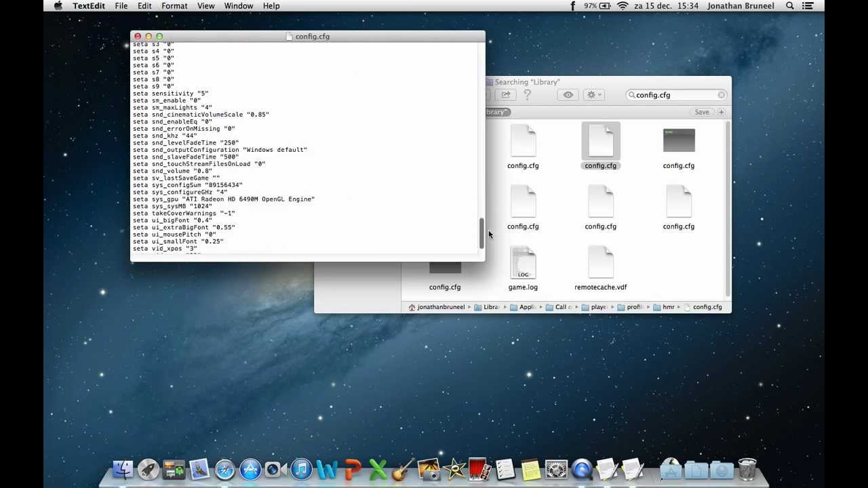The width and height of the screenshot is (868, 488).
Task: Click line seta sys_configSum "89156434"
Action: point(187,185)
